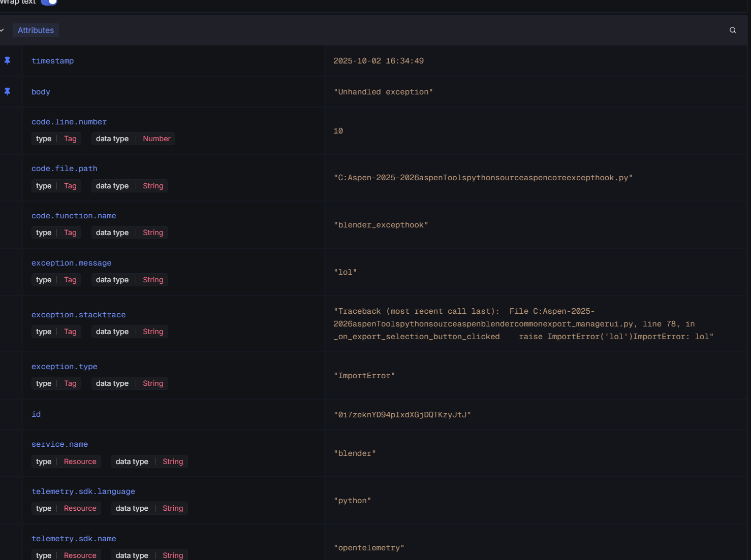Screen dimensions: 751x560
Task: Unpin the timestamp attribute
Action: coord(8,60)
